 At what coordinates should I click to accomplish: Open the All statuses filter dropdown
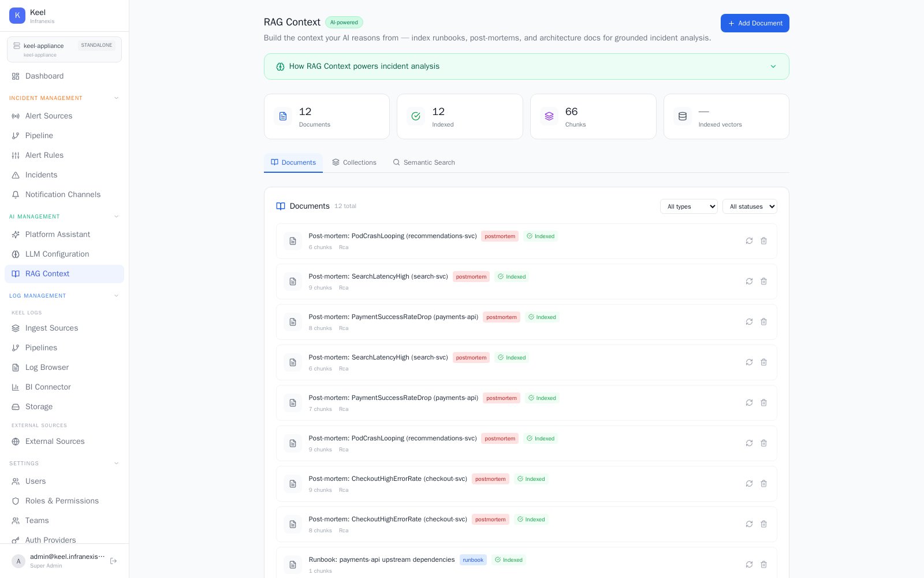[x=750, y=206]
